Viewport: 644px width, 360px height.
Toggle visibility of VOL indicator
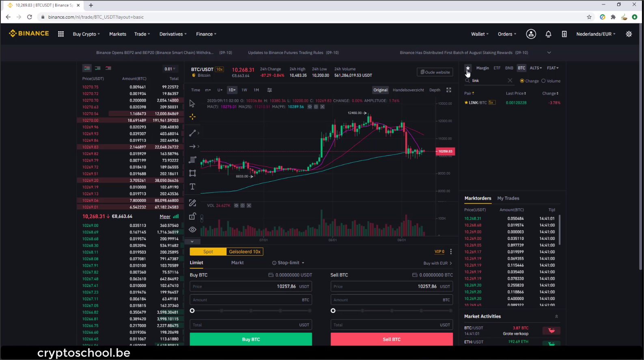236,205
